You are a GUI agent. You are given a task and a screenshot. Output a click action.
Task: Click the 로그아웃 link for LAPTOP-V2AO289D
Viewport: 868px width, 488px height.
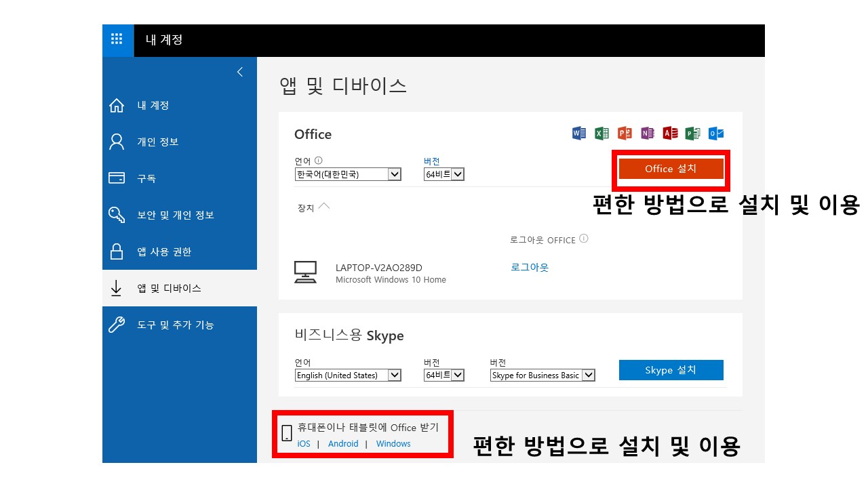click(530, 267)
